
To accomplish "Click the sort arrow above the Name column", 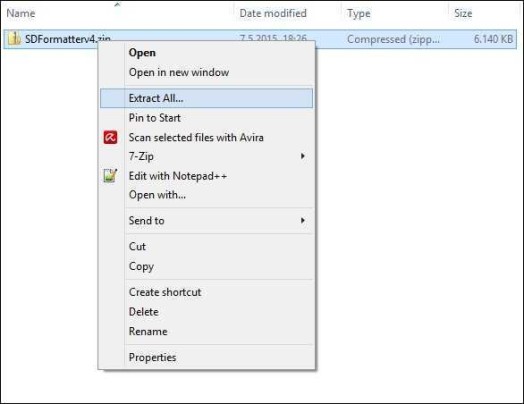I will click(x=117, y=5).
